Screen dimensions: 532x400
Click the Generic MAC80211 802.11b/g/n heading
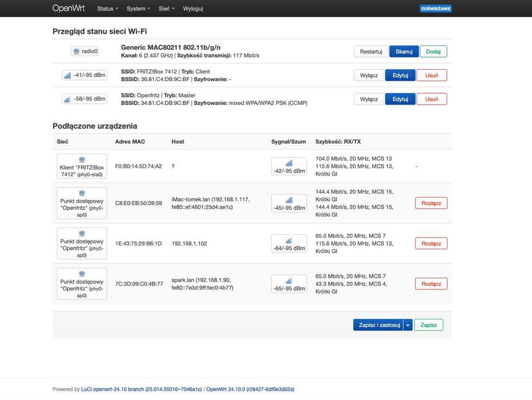[x=171, y=47]
